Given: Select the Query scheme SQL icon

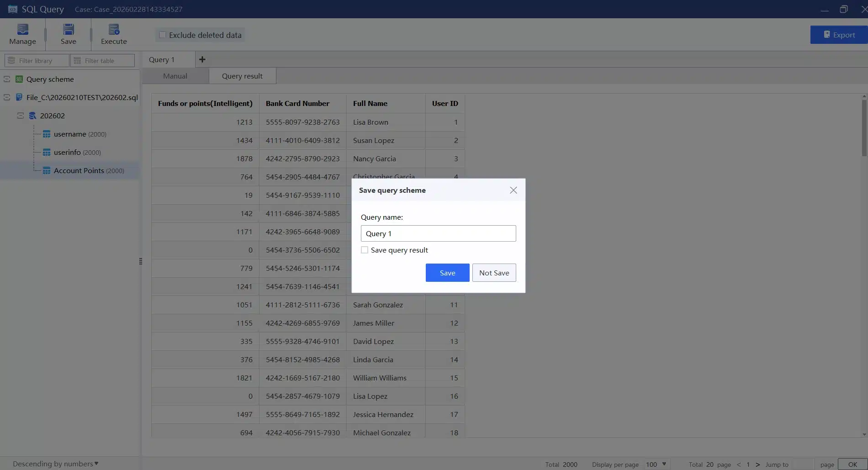Looking at the screenshot, I should coord(19,79).
